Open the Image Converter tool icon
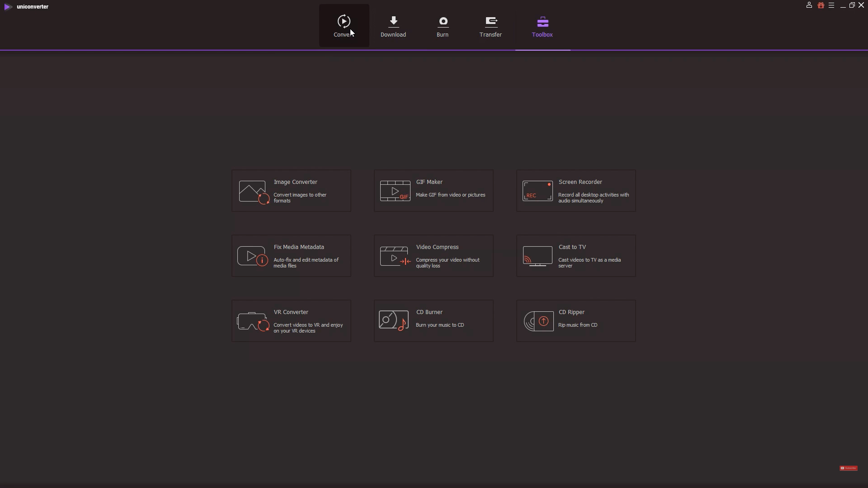Screen dimensions: 868x488 pos(254,192)
